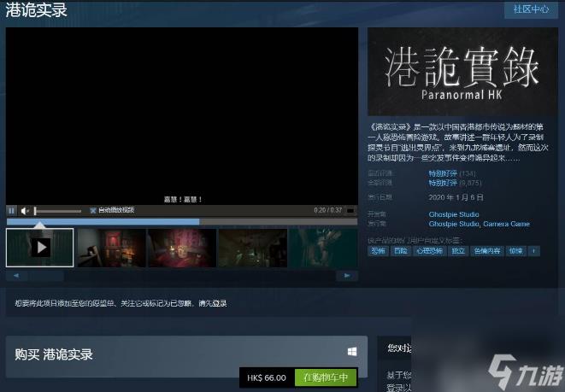565x392 pixels.
Task: Click release date 2020 年 1 月 6 日
Action: tap(456, 197)
